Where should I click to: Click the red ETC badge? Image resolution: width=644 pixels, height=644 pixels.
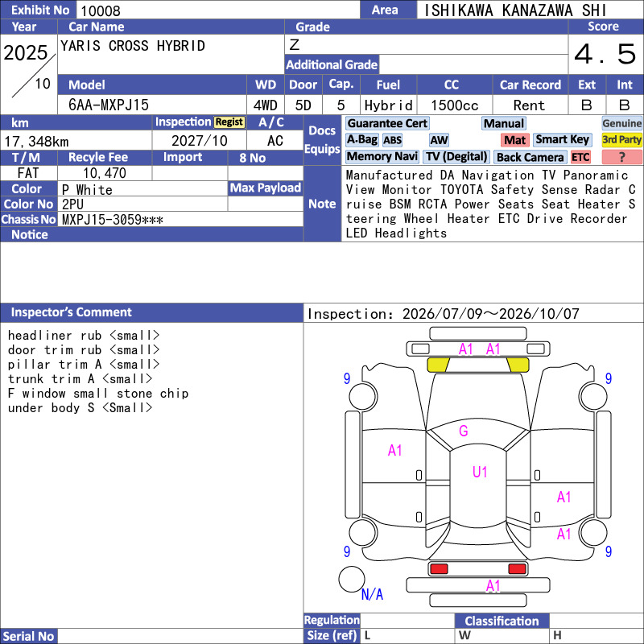[580, 157]
